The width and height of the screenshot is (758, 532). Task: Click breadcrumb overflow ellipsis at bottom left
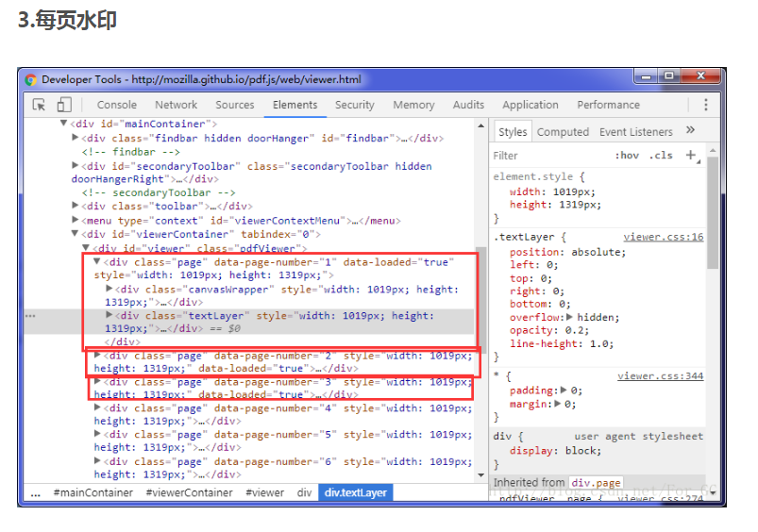[x=35, y=493]
